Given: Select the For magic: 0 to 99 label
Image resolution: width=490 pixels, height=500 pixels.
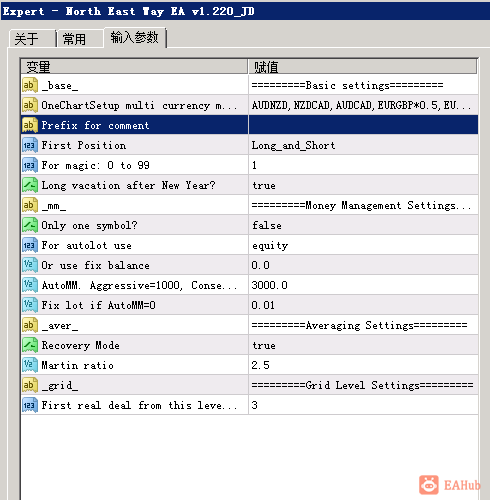Looking at the screenshot, I should tap(95, 165).
